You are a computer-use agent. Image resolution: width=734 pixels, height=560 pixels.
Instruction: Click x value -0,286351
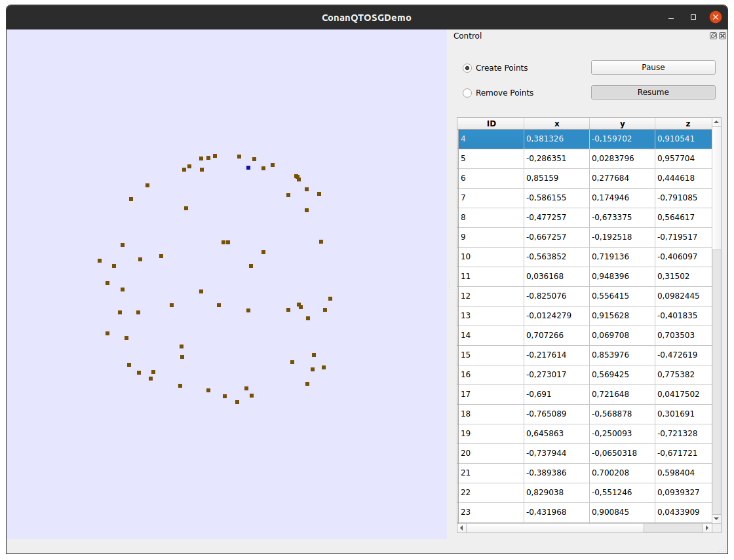[556, 159]
